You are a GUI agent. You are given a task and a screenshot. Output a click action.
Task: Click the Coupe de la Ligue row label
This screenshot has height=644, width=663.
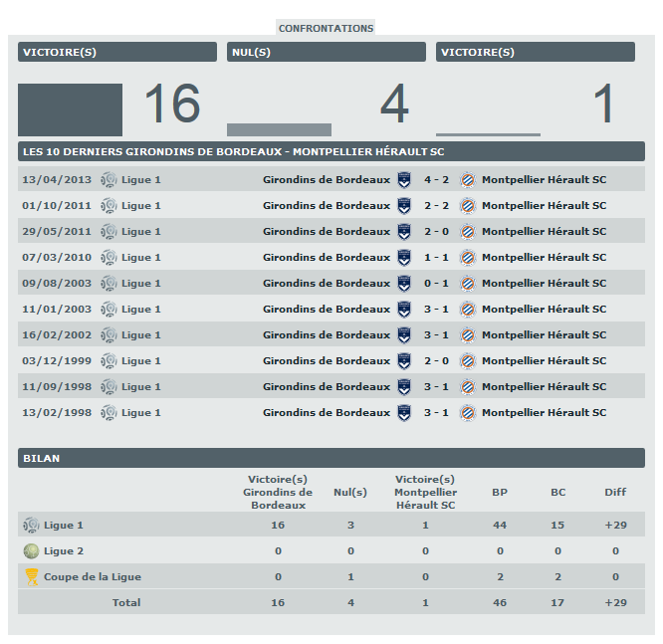tap(93, 576)
